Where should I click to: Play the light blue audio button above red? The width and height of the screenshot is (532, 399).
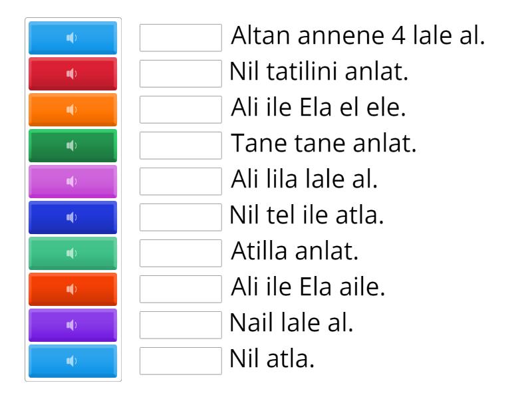pyautogui.click(x=72, y=38)
